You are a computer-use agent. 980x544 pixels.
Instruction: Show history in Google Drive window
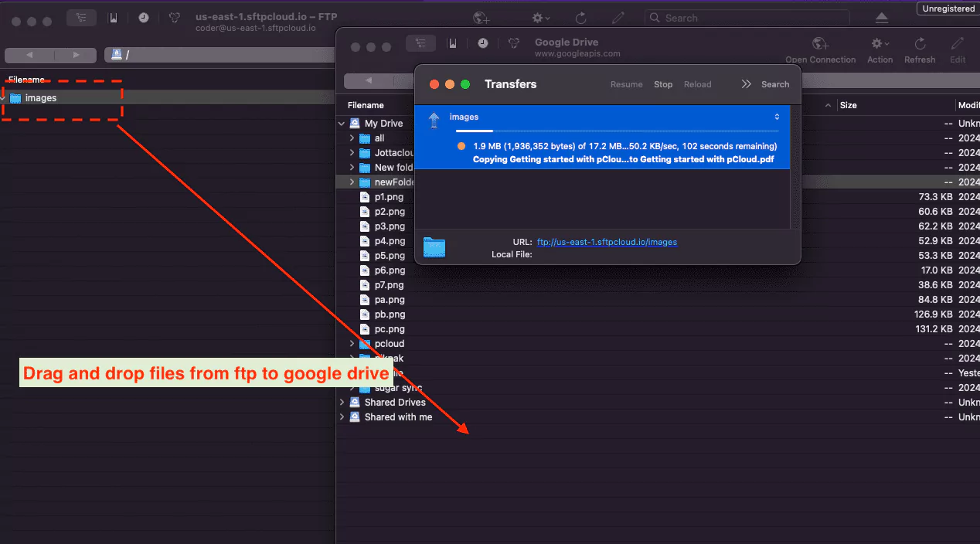[483, 44]
